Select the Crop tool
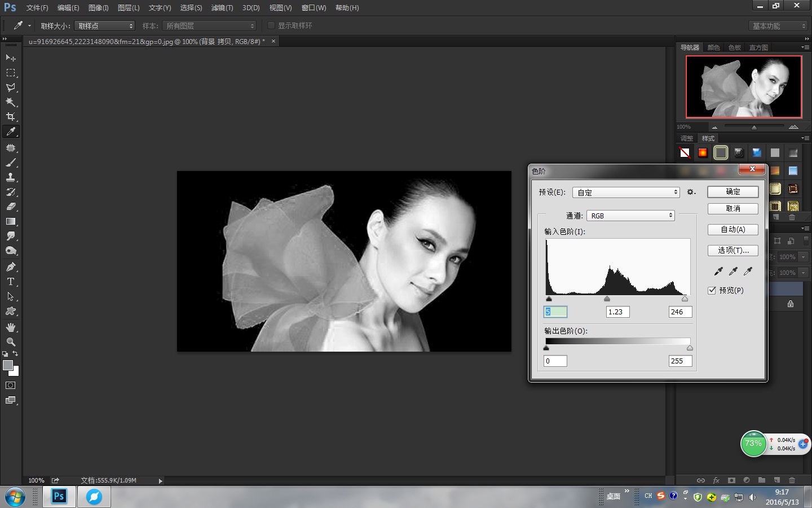Viewport: 812px width, 508px height. tap(11, 117)
